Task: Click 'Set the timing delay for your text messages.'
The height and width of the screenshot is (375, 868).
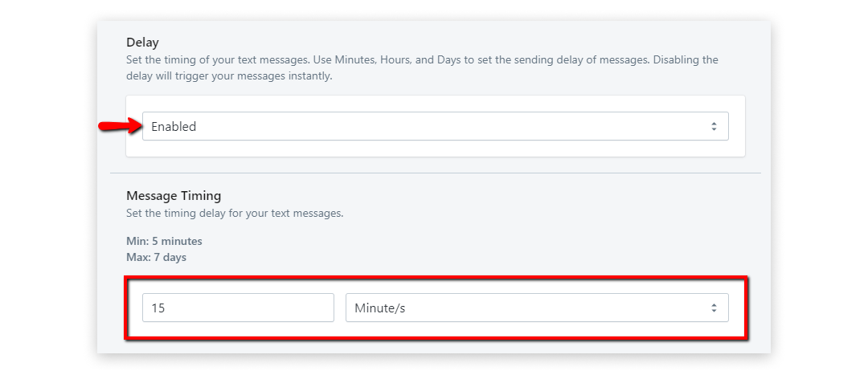Action: click(235, 213)
